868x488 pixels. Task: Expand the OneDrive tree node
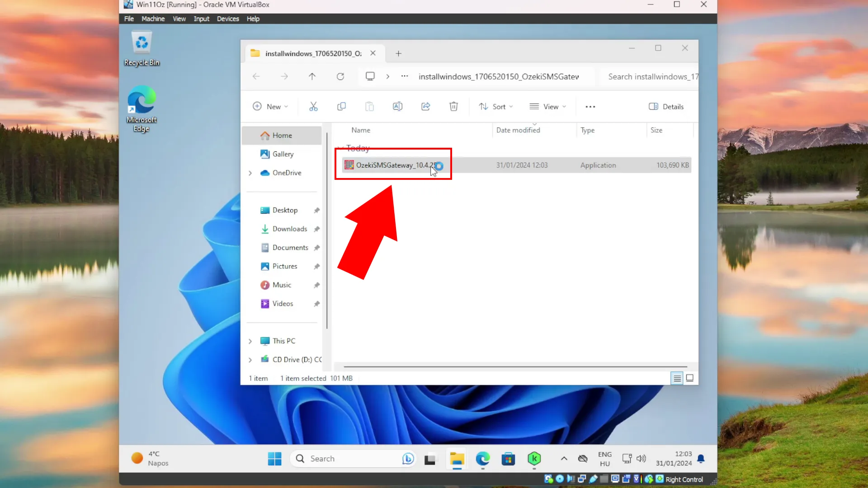point(250,173)
